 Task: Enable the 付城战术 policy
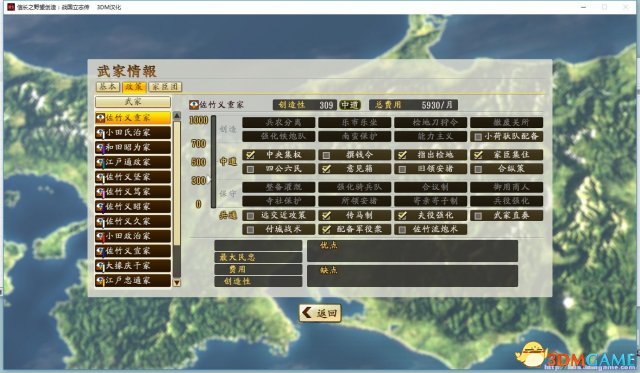coord(251,230)
